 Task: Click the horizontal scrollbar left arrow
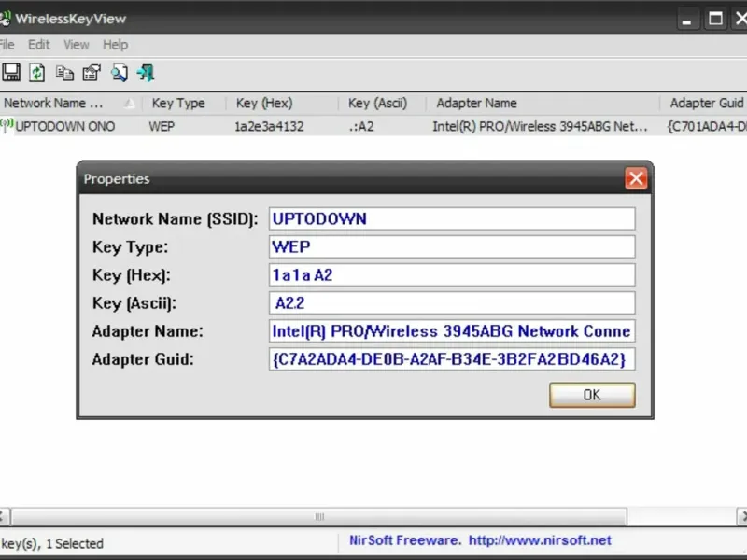click(x=3, y=517)
